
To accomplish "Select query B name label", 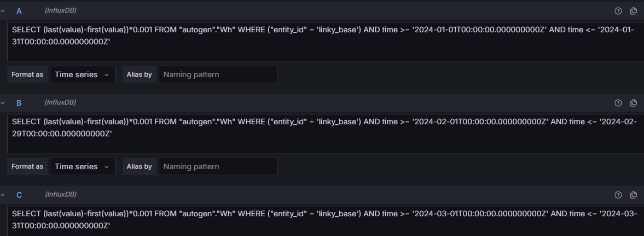I will click(19, 103).
